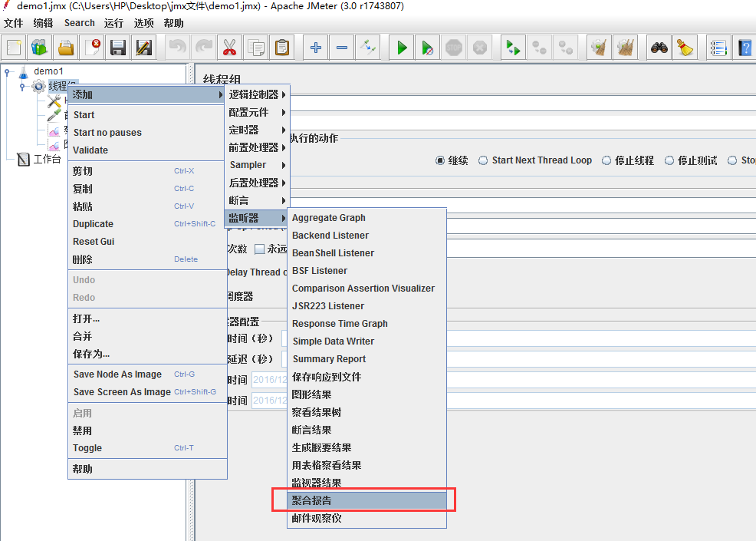Click 删除 in the context menu
The height and width of the screenshot is (541, 756).
pyautogui.click(x=147, y=259)
